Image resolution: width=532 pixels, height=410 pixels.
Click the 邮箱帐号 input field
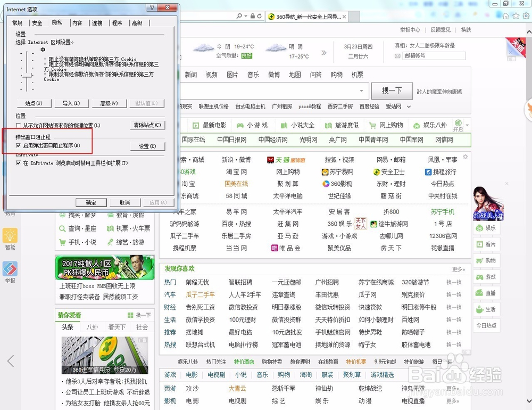coord(434,56)
